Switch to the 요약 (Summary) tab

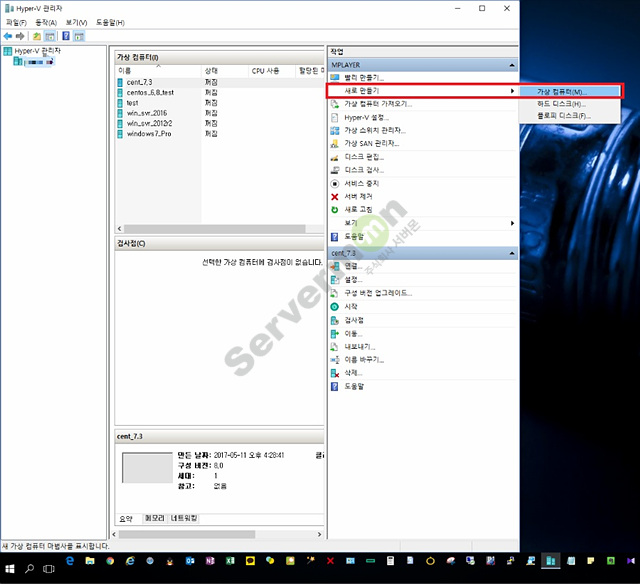(126, 519)
